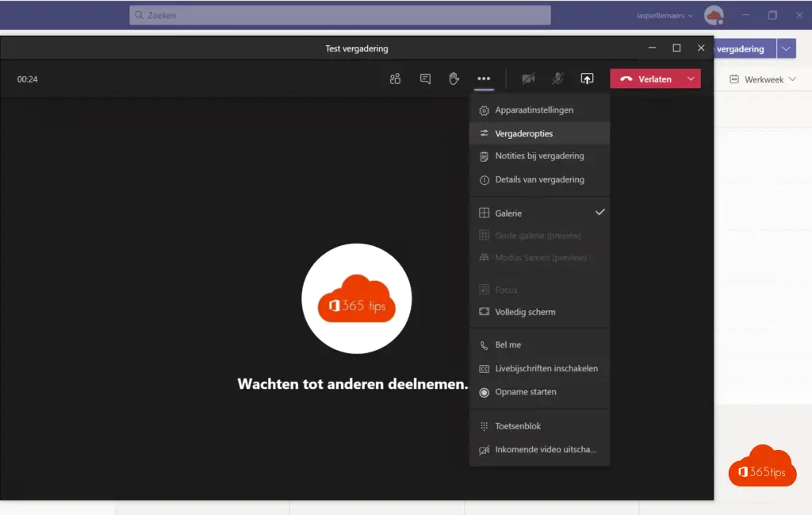The height and width of the screenshot is (515, 812).
Task: Open the Werkweek view dropdown
Action: (x=764, y=79)
